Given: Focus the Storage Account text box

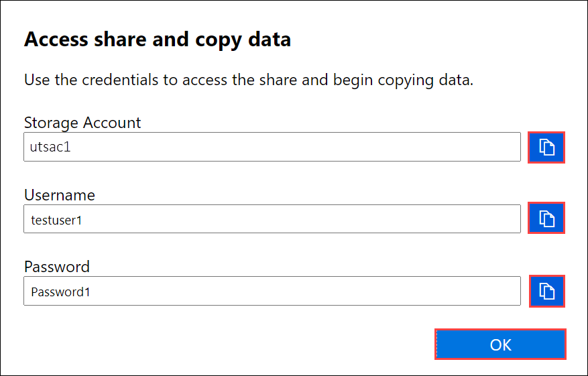Looking at the screenshot, I should coord(272,147).
